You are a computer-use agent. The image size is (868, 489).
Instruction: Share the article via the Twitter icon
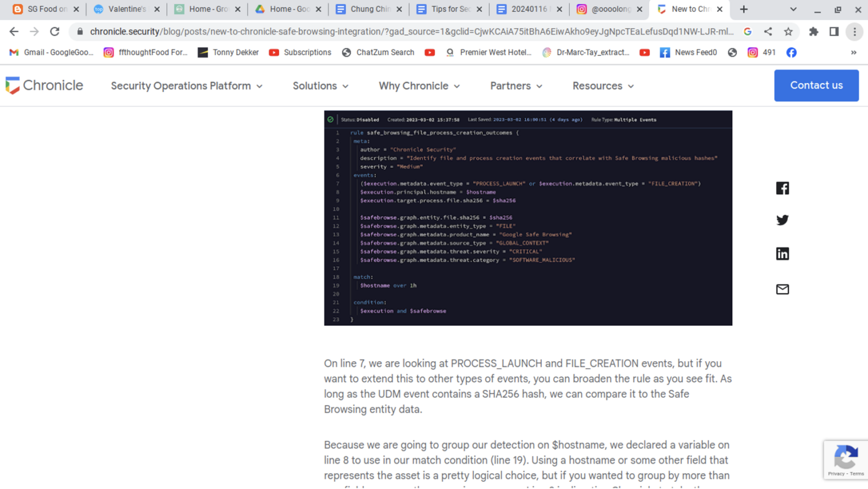(x=782, y=220)
